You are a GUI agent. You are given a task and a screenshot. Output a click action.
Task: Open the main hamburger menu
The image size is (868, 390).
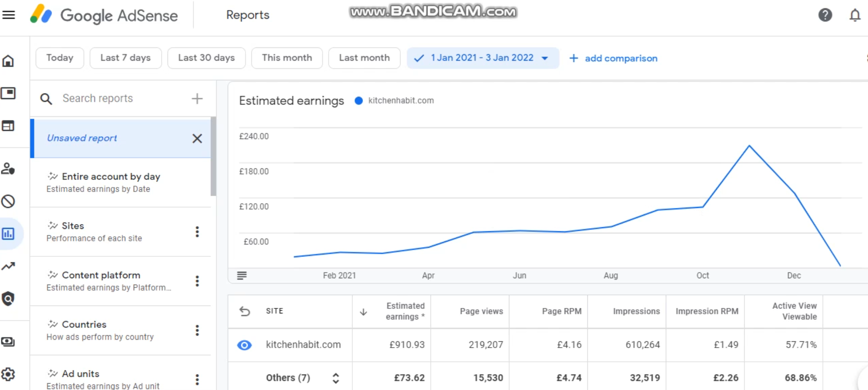9,15
